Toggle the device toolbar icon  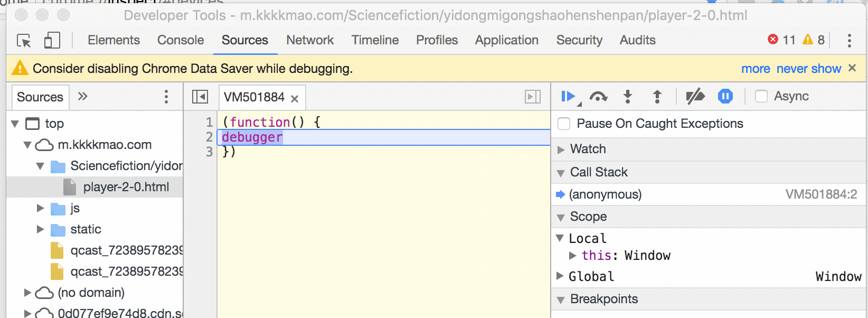point(52,41)
